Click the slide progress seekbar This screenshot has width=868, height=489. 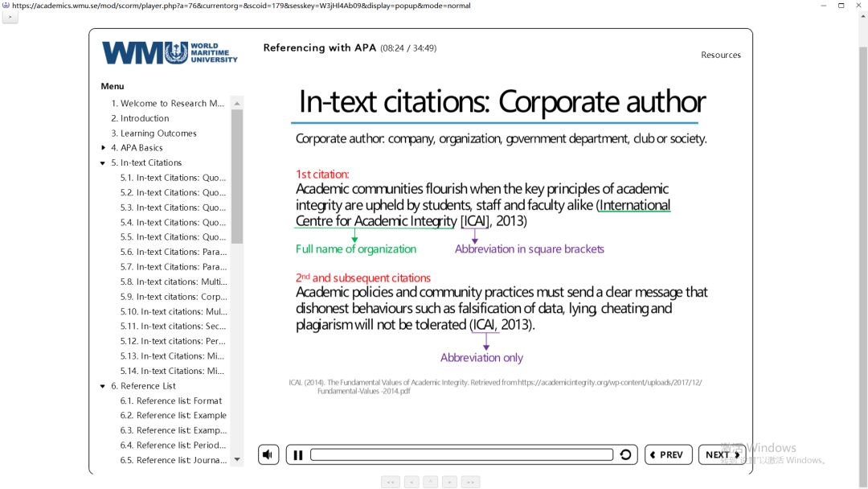pyautogui.click(x=461, y=454)
